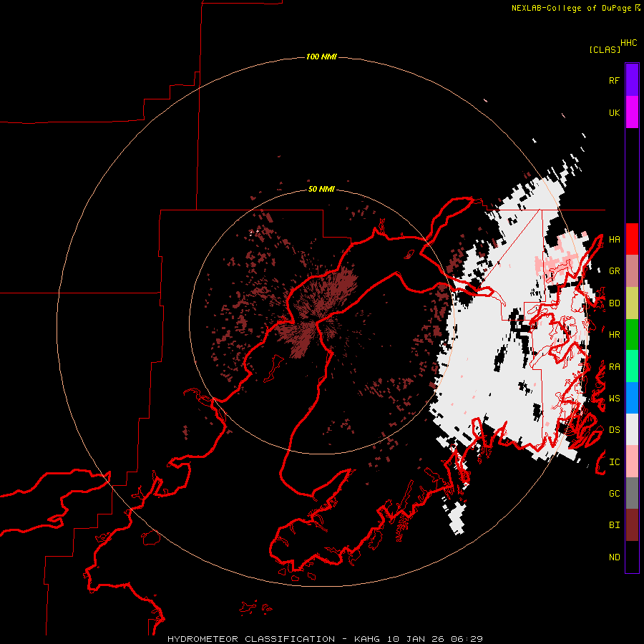The height and width of the screenshot is (644, 644).
Task: Click the BD yellow legend swatch
Action: [632, 303]
